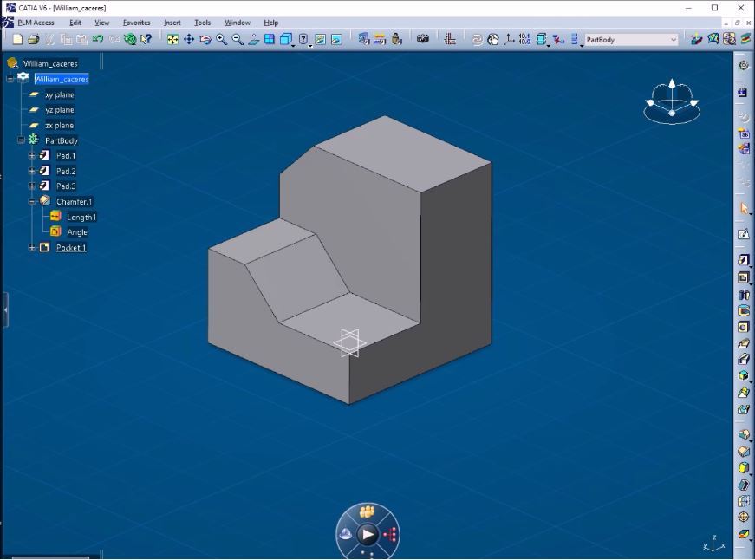Click the Zoom Out magnifier icon
This screenshot has width=755, height=560.
(x=238, y=39)
